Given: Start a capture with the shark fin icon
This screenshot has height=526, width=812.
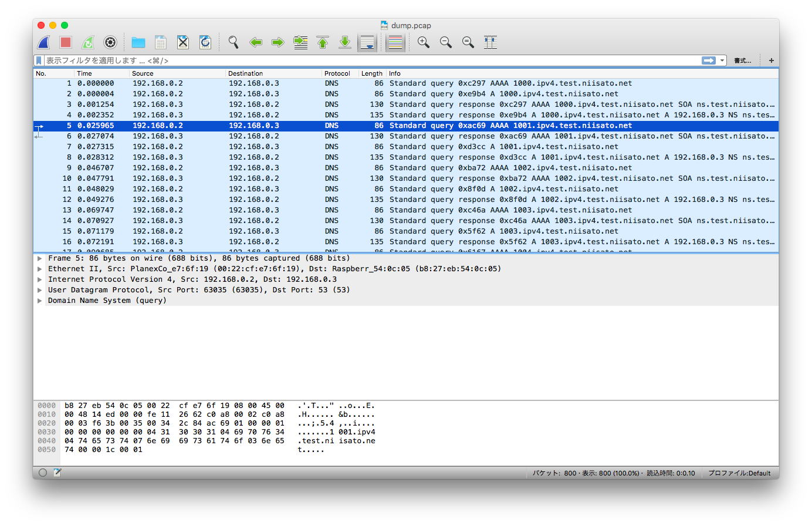Looking at the screenshot, I should coord(44,42).
